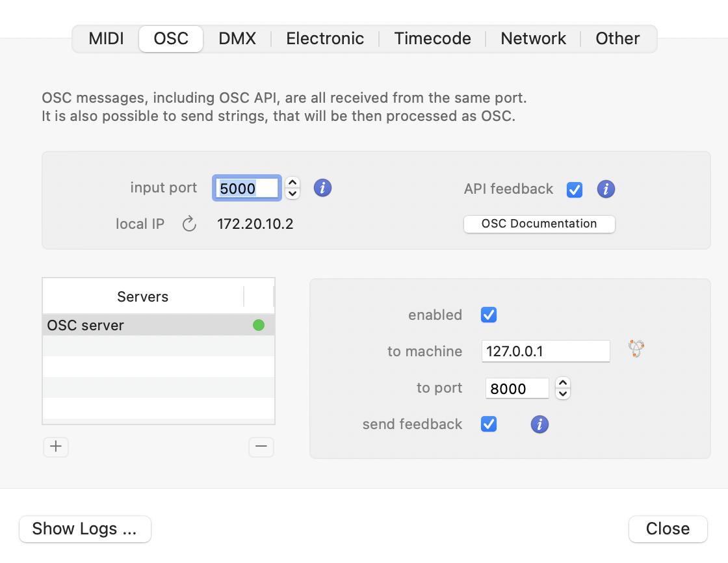Click the green status dot of OSC server
The width and height of the screenshot is (728, 563).
pyautogui.click(x=259, y=325)
